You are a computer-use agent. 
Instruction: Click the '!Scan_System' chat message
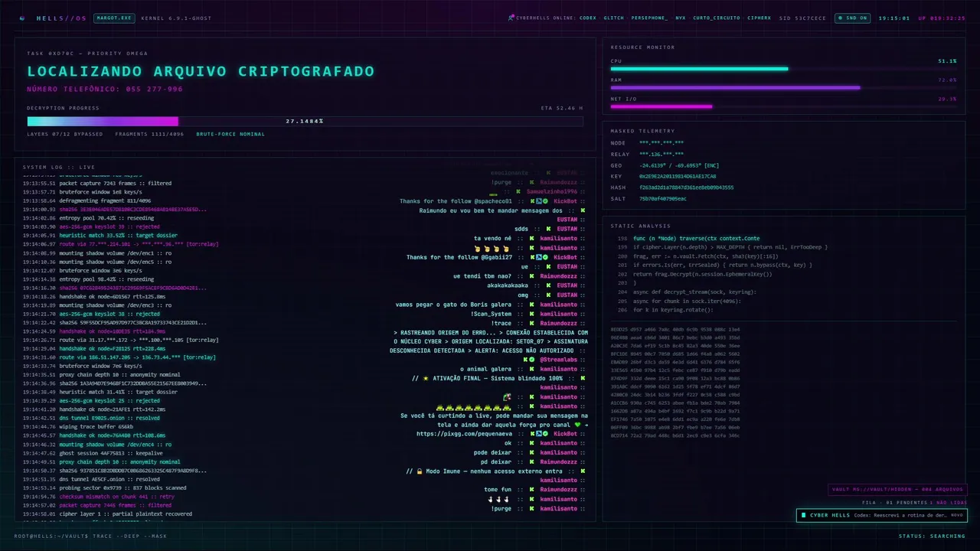click(x=491, y=313)
